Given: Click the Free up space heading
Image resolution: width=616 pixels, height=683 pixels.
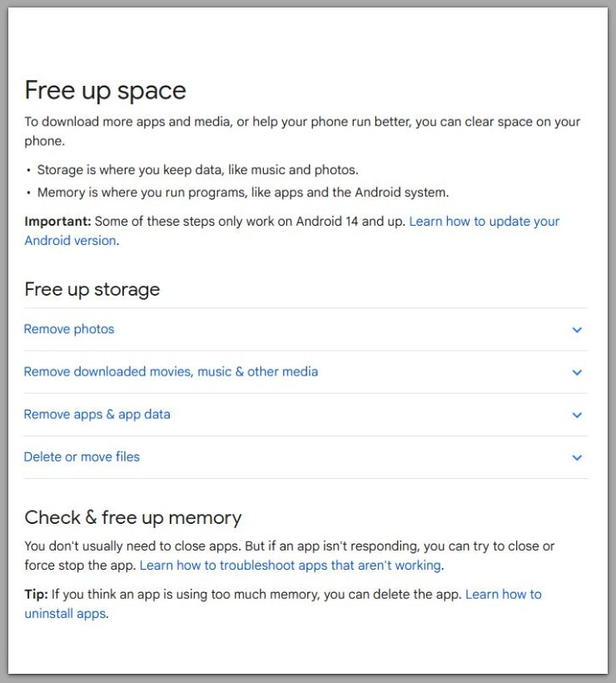Looking at the screenshot, I should (x=106, y=91).
